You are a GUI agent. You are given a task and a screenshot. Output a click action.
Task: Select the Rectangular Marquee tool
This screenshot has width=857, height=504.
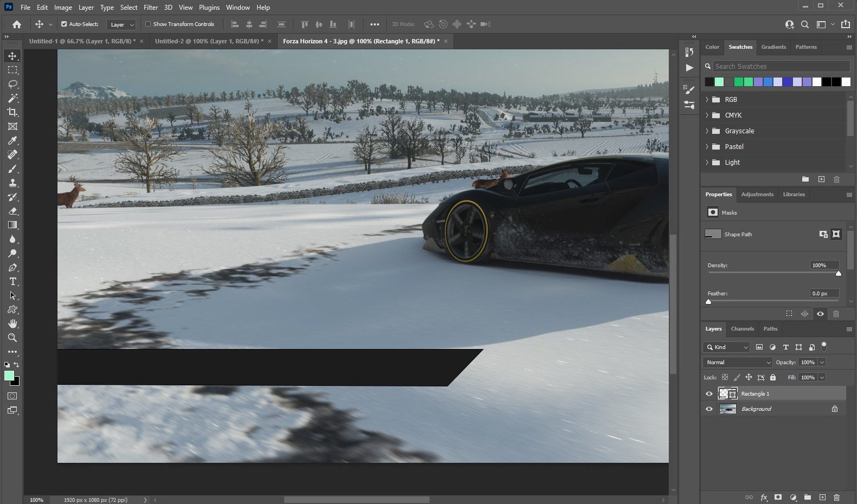coord(12,70)
